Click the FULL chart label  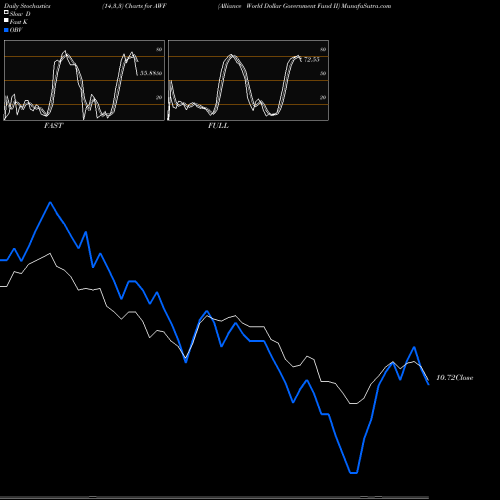pos(218,126)
